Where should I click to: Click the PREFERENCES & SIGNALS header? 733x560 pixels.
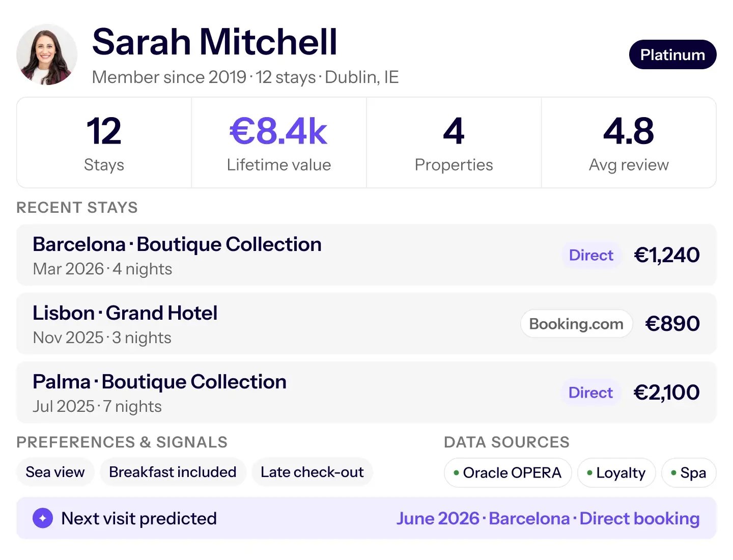click(x=122, y=442)
